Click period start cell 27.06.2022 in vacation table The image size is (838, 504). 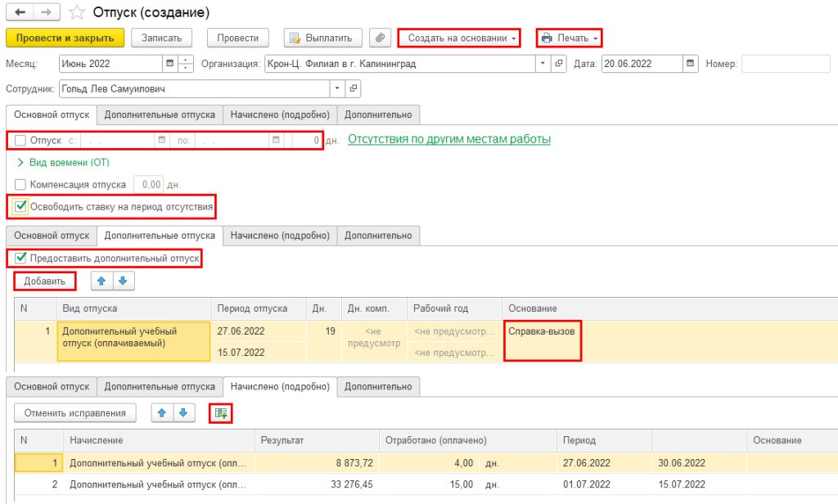click(x=259, y=331)
